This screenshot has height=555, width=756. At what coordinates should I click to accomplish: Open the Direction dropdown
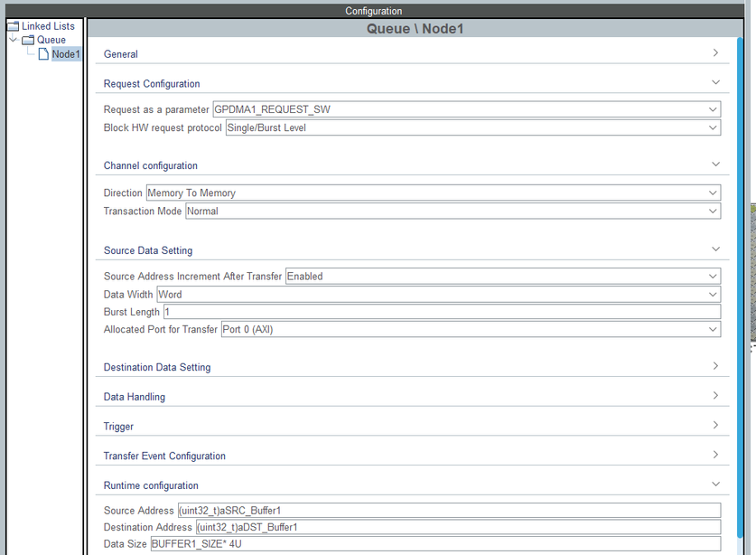click(434, 193)
